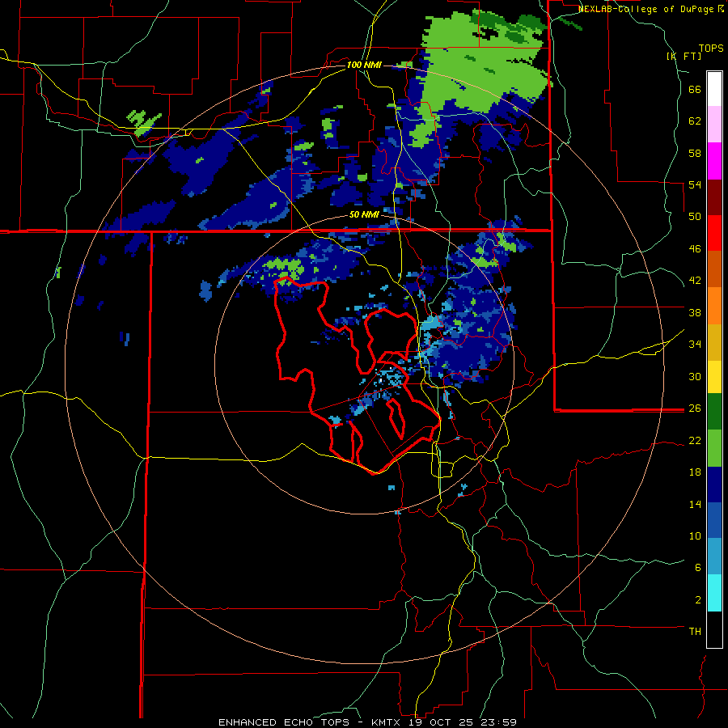This screenshot has height=728, width=728.
Task: Click the "TOPS" legend heading
Action: pyautogui.click(x=711, y=48)
